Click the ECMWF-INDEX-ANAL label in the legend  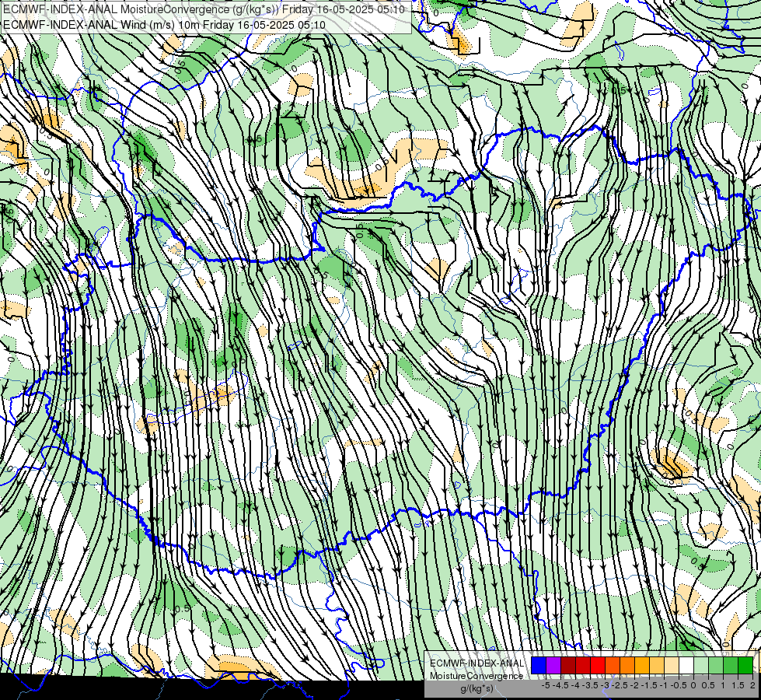click(477, 663)
